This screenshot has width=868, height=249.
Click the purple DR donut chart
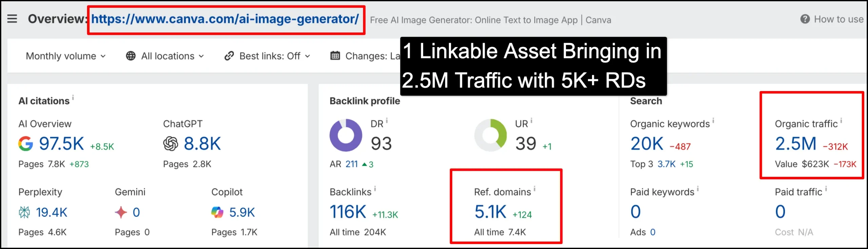tap(346, 135)
